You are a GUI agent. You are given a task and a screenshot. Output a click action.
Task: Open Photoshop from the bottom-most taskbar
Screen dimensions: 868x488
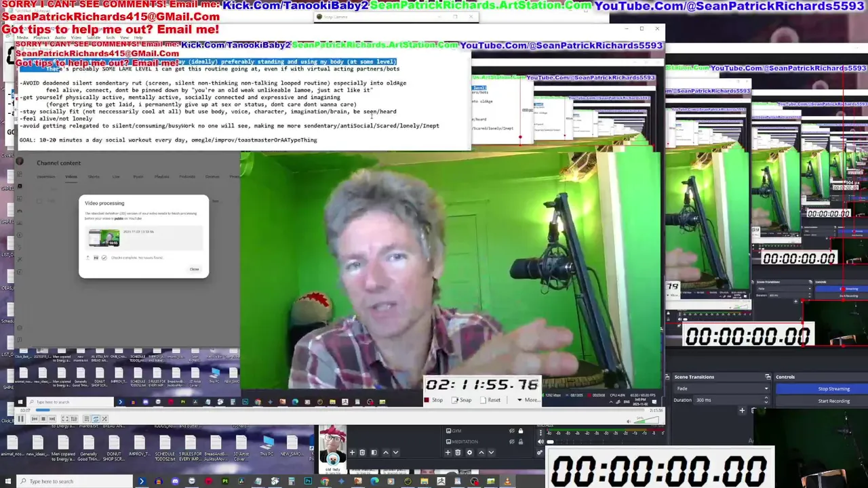tap(308, 481)
